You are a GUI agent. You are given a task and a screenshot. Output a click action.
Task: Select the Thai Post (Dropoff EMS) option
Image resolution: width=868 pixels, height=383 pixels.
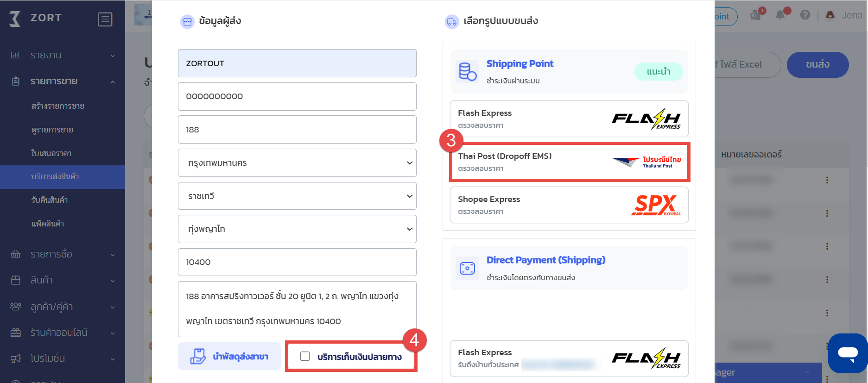pyautogui.click(x=569, y=162)
